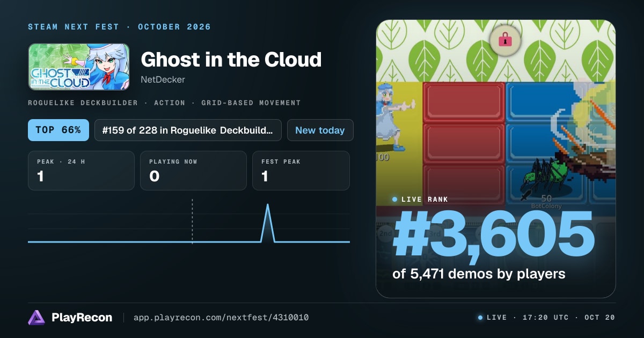This screenshot has height=338, width=644.
Task: Click the PlayRecon triangle logo icon
Action: [x=36, y=318]
